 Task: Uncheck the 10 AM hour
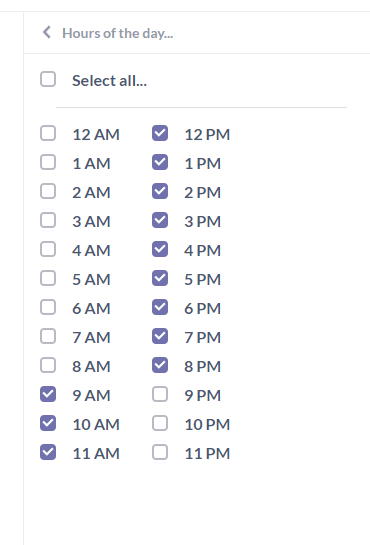[48, 423]
